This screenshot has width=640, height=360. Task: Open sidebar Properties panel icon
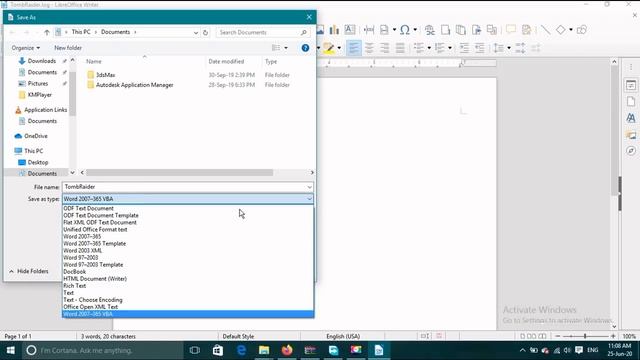point(631,85)
